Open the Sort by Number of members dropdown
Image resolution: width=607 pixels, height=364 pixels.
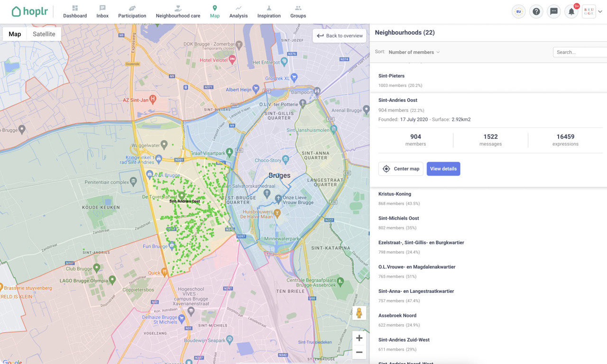[414, 52]
